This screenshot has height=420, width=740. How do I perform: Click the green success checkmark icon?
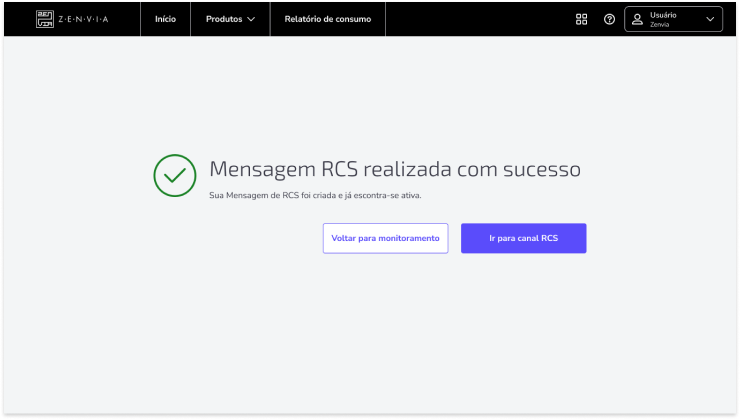tap(175, 176)
